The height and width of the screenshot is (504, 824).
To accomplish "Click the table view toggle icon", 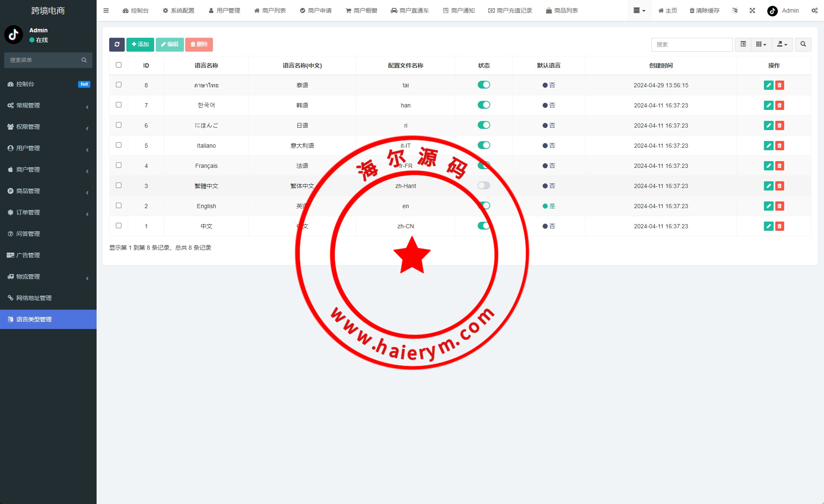I will (743, 44).
